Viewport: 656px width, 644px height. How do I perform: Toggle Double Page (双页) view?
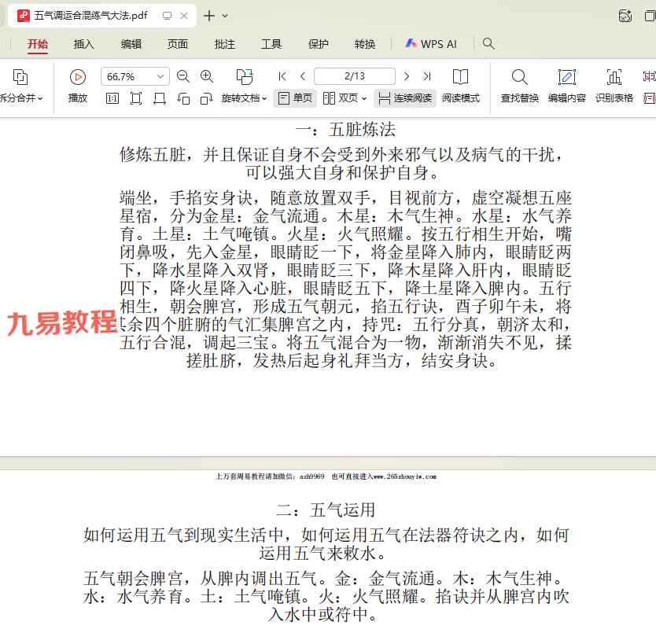(x=345, y=98)
